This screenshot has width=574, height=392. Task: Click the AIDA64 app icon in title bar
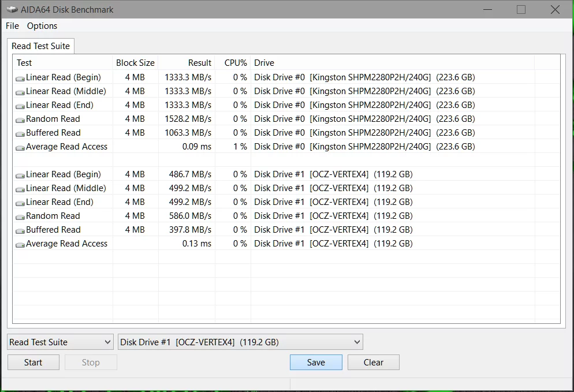click(x=12, y=9)
